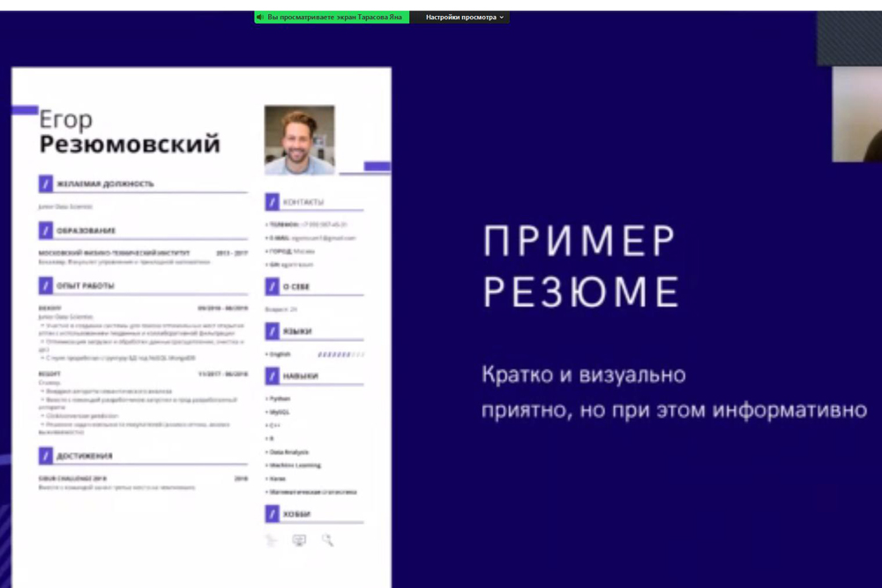Click the slash icon beside Опыт работы

46,286
